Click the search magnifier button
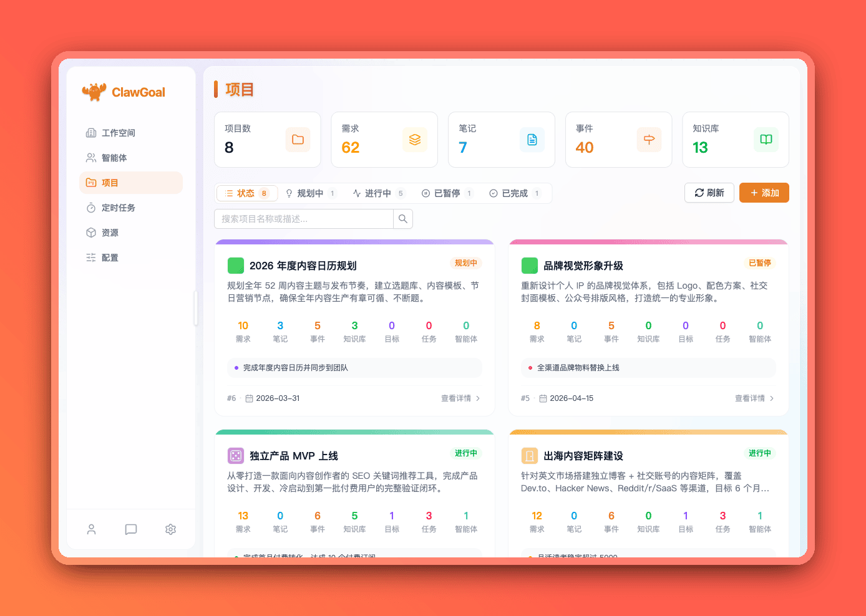The image size is (866, 616). [x=403, y=219]
